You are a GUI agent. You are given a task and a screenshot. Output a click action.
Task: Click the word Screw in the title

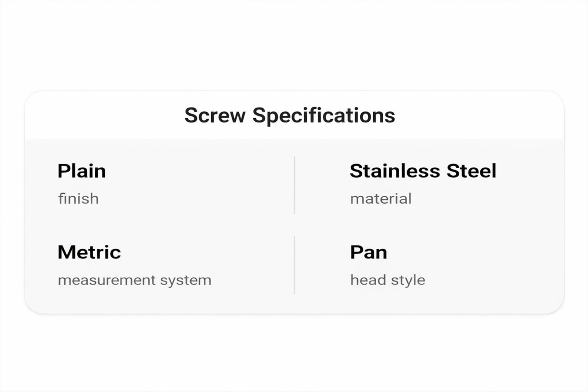tap(215, 115)
